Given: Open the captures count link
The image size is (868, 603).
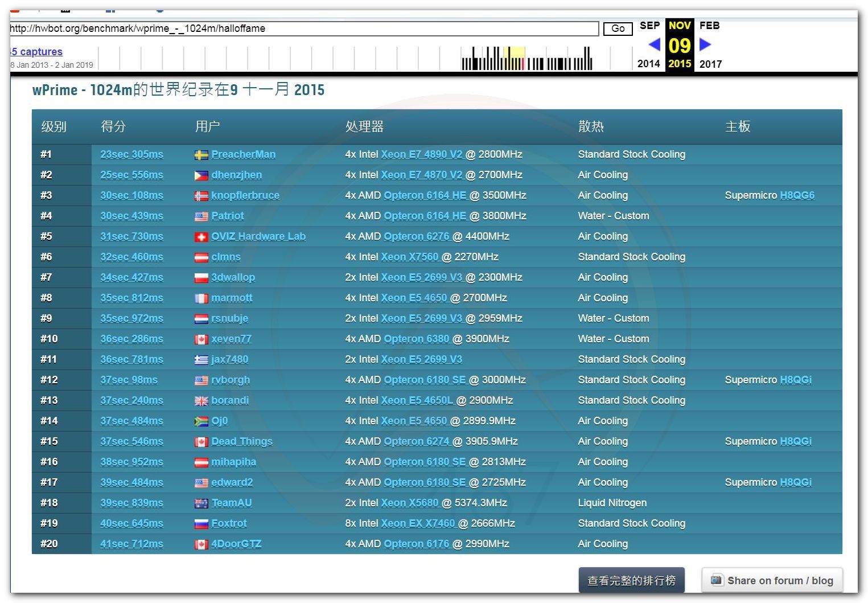Looking at the screenshot, I should click(37, 52).
